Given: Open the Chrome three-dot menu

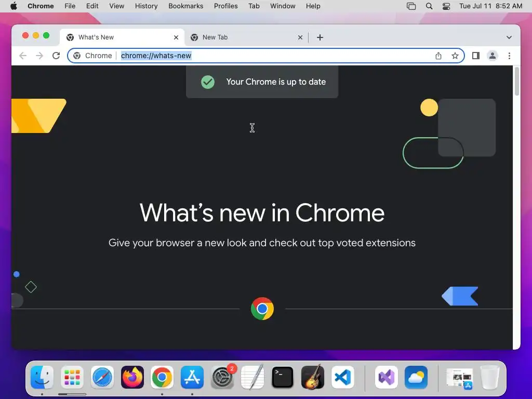Looking at the screenshot, I should coord(509,56).
